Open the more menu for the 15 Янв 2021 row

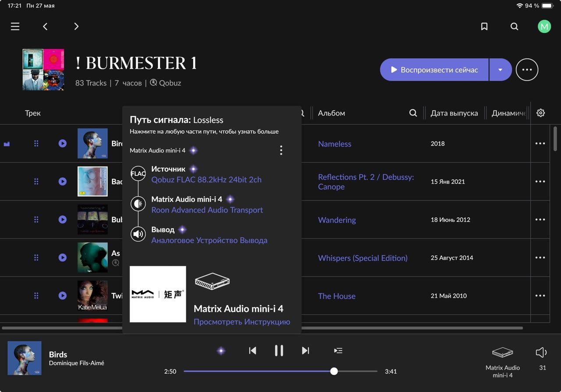(540, 182)
